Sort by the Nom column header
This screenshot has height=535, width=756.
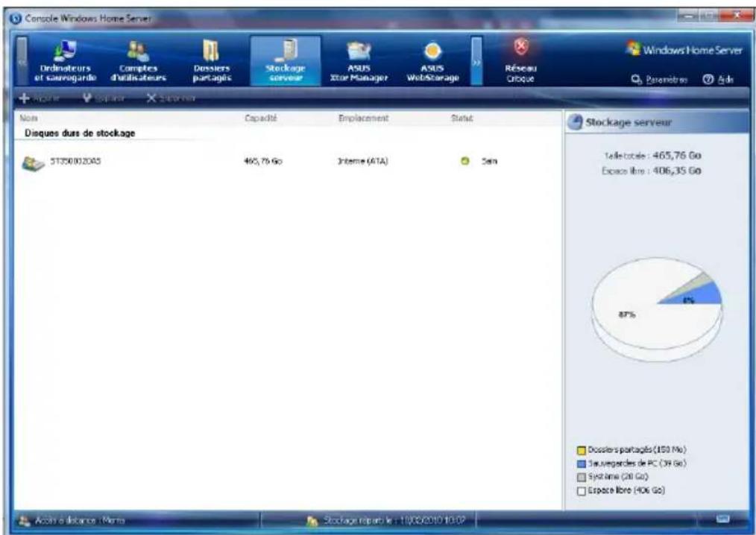pyautogui.click(x=29, y=118)
